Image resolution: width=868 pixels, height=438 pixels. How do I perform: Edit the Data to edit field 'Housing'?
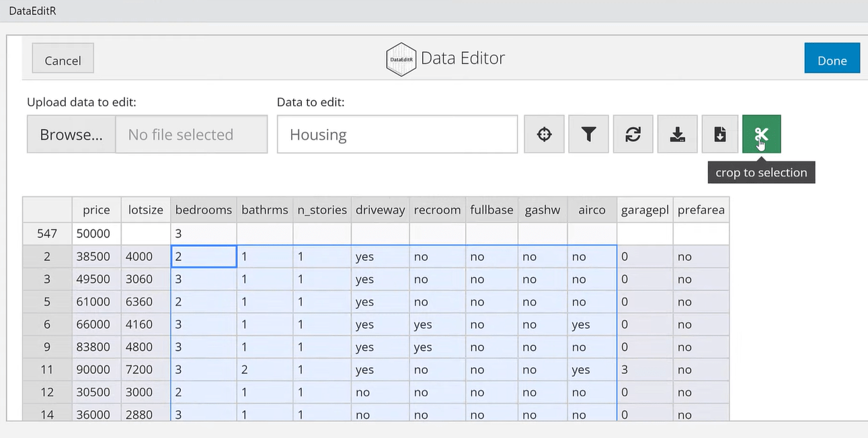(397, 135)
